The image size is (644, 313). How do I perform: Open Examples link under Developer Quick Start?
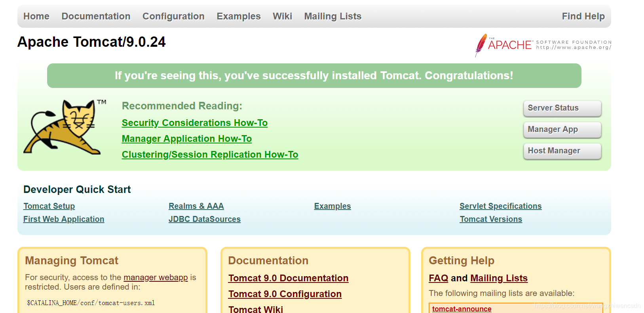tap(332, 206)
